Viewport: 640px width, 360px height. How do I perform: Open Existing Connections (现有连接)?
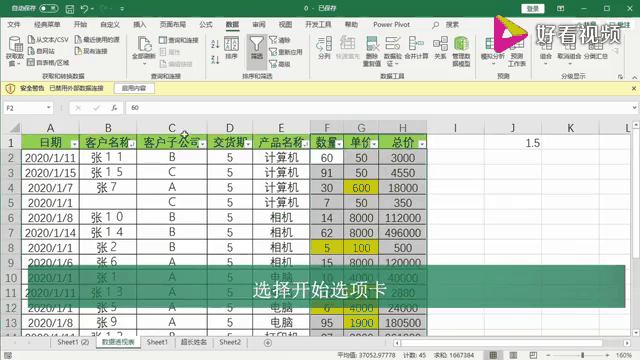pos(91,51)
